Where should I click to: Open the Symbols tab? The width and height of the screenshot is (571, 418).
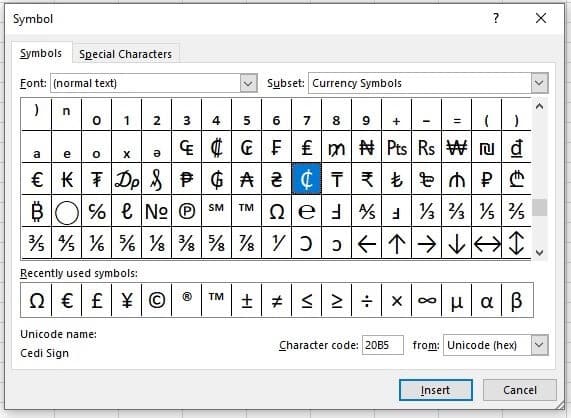point(41,53)
